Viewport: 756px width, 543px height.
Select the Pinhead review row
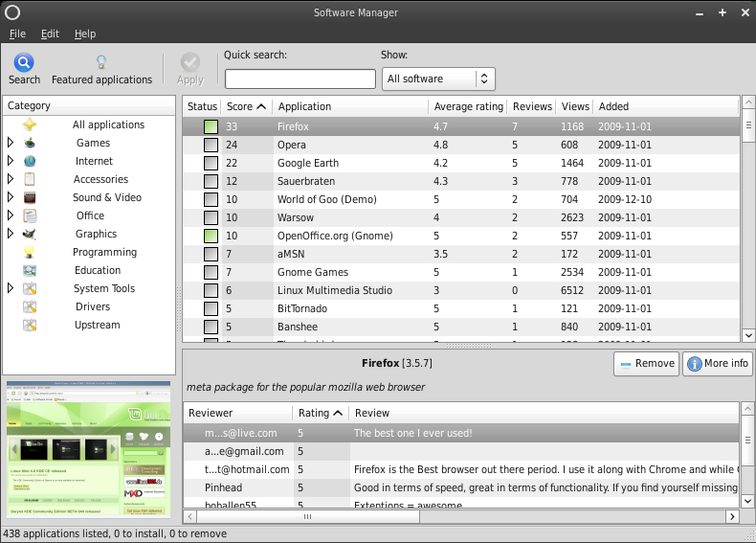(x=461, y=488)
